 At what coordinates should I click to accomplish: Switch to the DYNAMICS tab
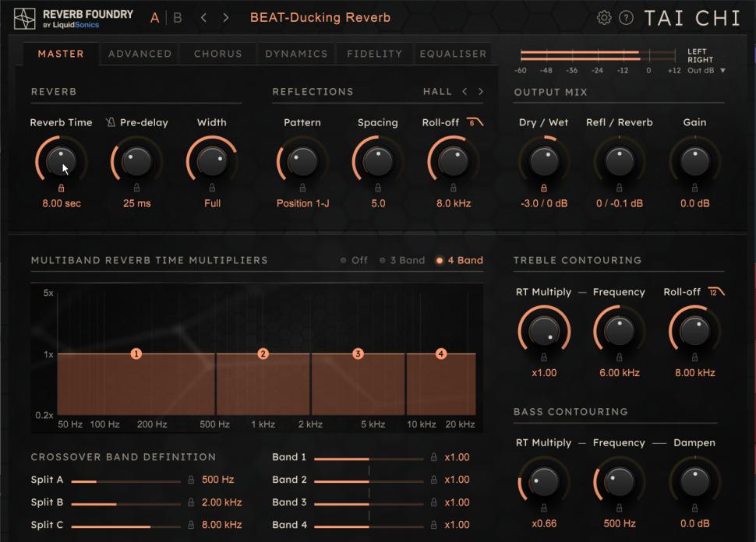click(296, 54)
